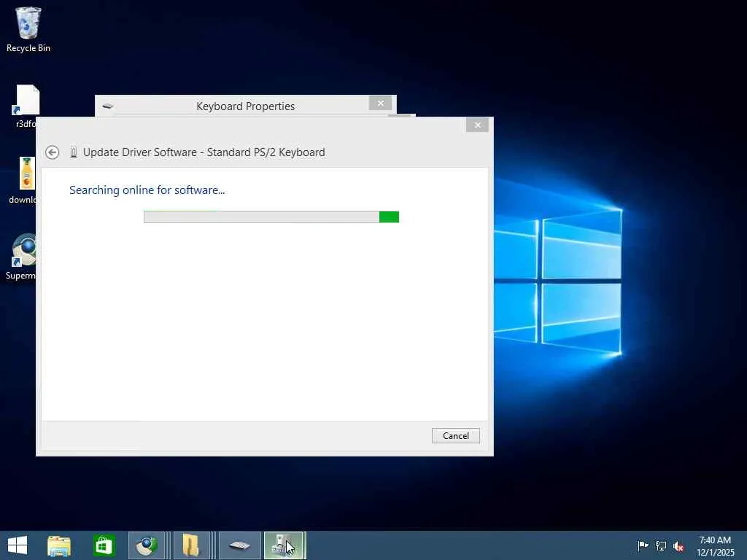Open Action Center flag icon in tray
This screenshot has width=747, height=560.
643,545
